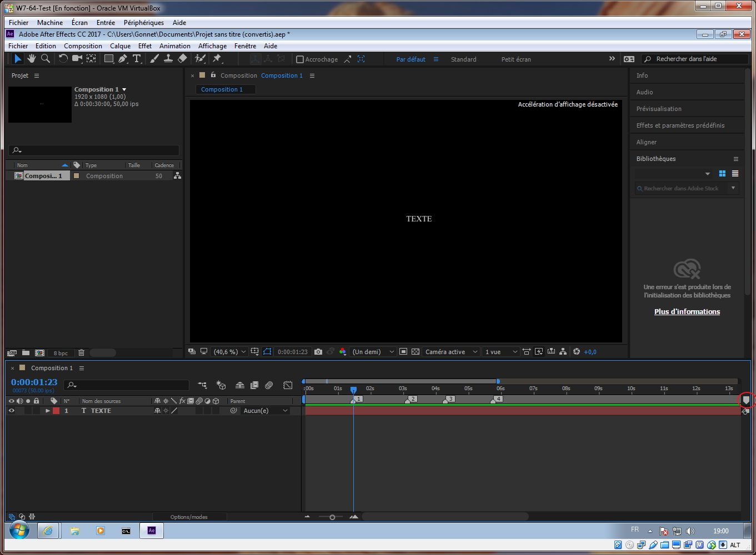This screenshot has height=555, width=756.
Task: Click the snapshot camera icon in viewer
Action: click(318, 352)
